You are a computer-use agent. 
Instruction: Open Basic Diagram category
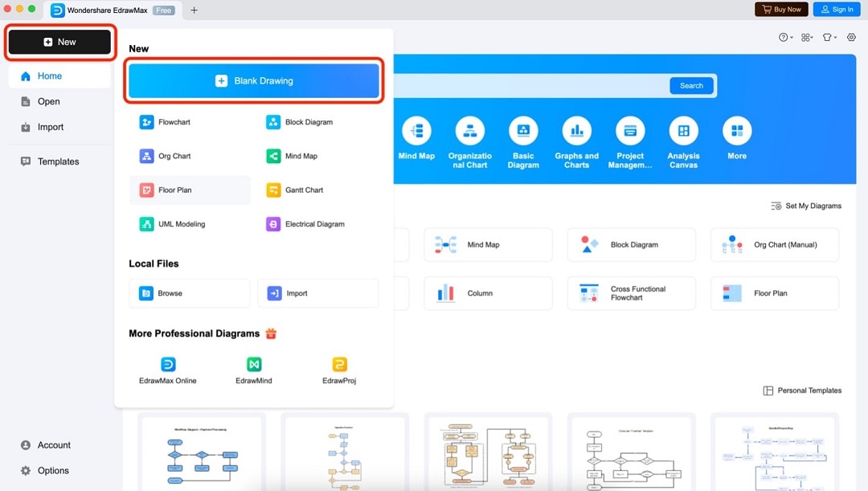pyautogui.click(x=523, y=143)
